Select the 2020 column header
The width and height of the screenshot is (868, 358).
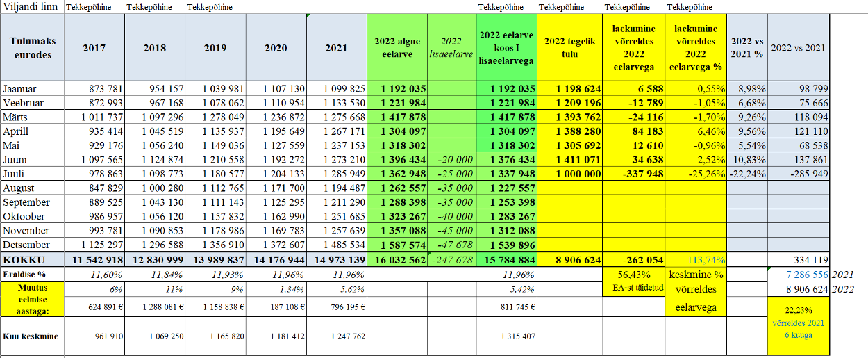click(x=276, y=49)
